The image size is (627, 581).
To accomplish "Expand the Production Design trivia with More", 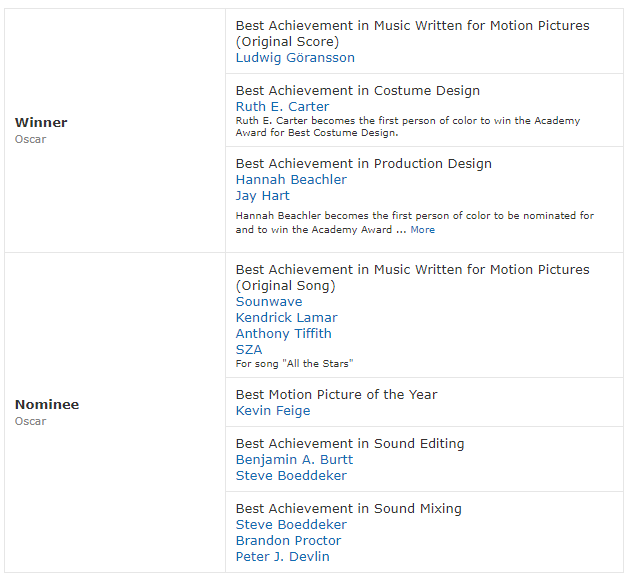I will pyautogui.click(x=422, y=230).
